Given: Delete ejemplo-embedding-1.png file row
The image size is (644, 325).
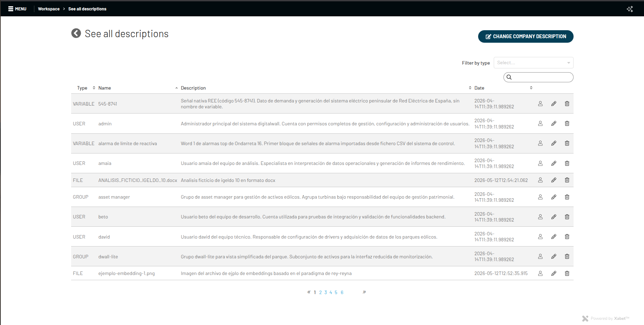Looking at the screenshot, I should (x=567, y=273).
